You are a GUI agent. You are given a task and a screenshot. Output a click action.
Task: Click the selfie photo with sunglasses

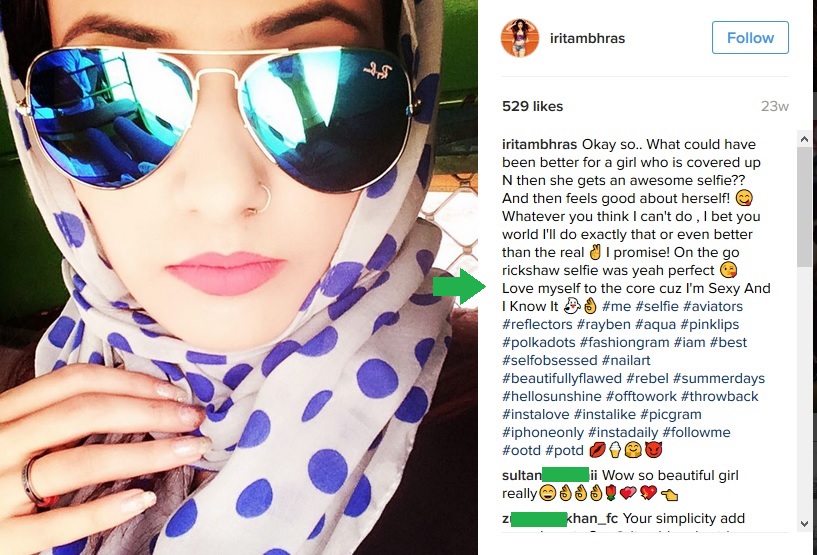[239, 277]
